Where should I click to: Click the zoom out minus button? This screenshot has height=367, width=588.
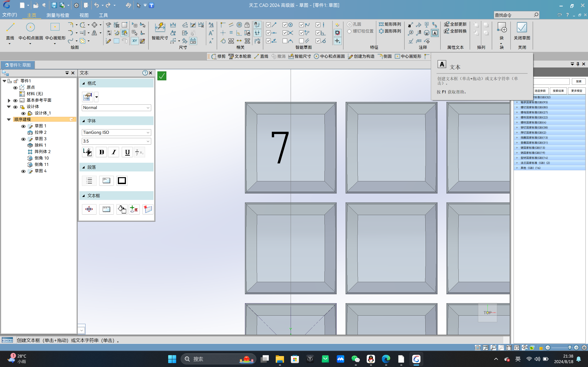(548, 347)
